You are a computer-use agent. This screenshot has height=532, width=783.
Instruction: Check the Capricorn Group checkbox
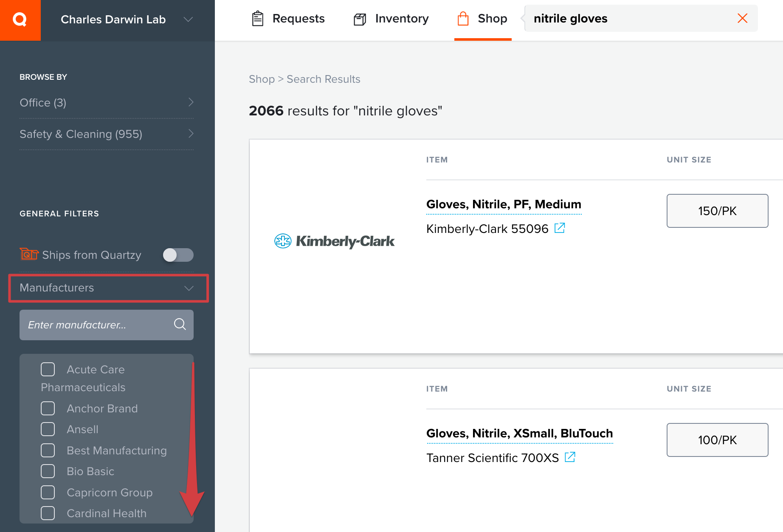point(48,493)
